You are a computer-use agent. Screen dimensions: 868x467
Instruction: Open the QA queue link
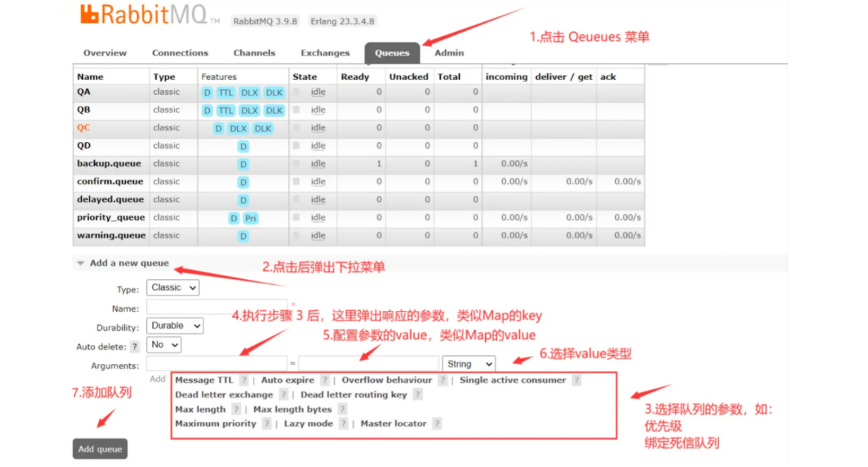tap(84, 92)
